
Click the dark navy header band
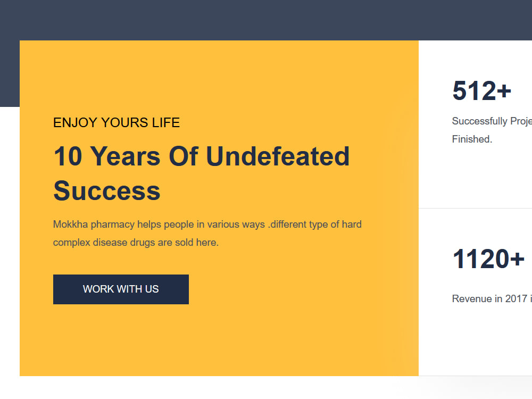tap(266, 20)
